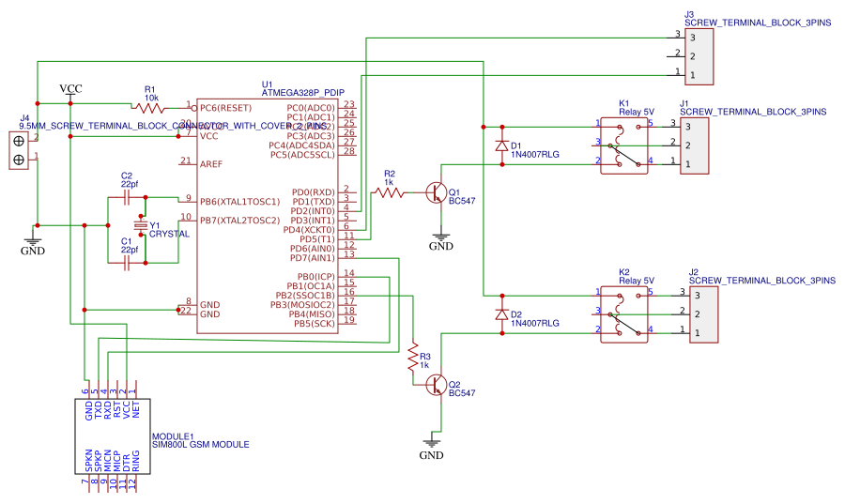Click the D2 1N4007RLG diode symbol

click(x=502, y=314)
